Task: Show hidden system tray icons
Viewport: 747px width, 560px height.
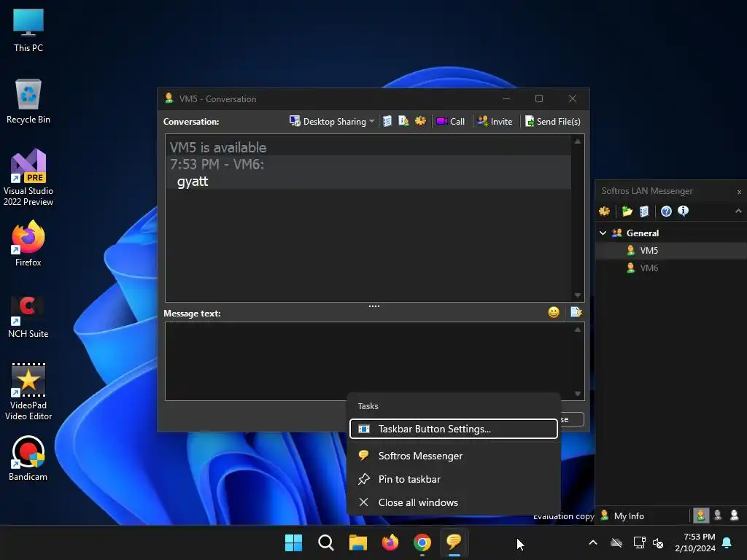Action: (593, 542)
